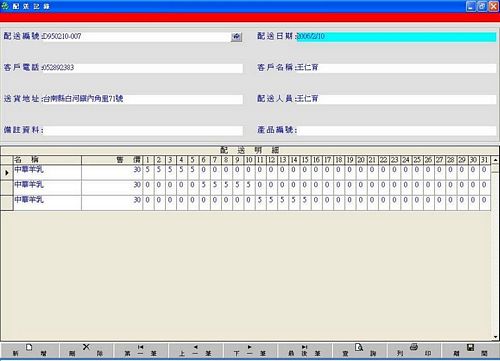
Task: Click the 離開 (exit) floppy-disk button
Action: [470, 350]
